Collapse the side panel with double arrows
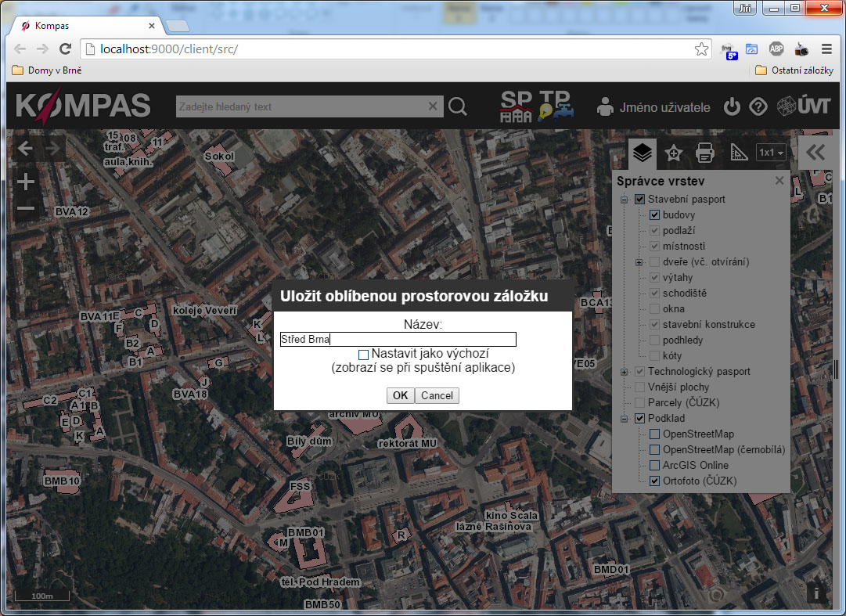The width and height of the screenshot is (846, 616). tap(815, 153)
